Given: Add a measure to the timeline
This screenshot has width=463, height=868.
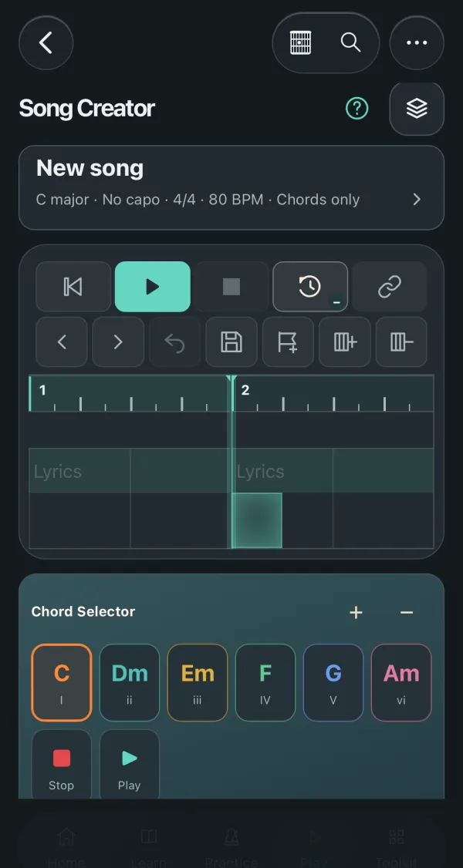Looking at the screenshot, I should 344,342.
